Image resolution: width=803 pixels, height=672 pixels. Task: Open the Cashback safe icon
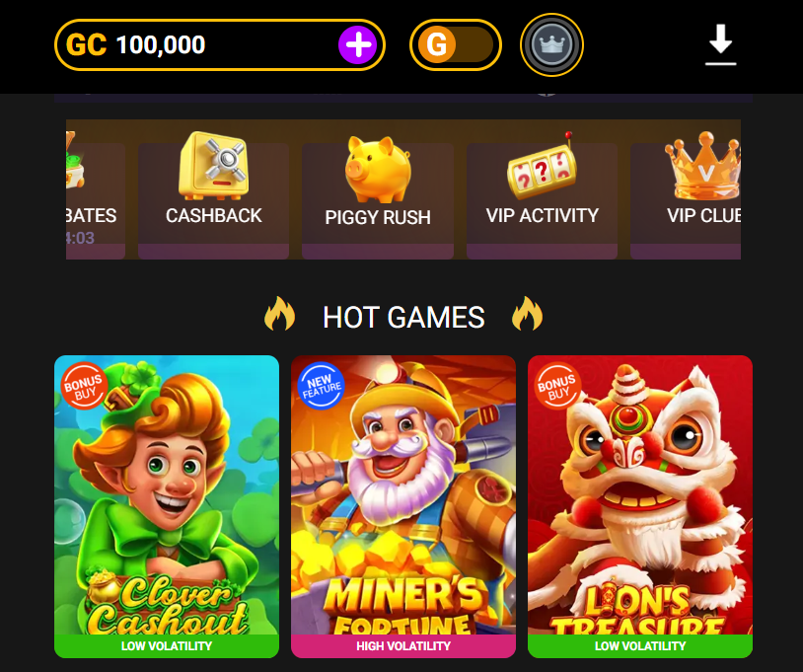click(214, 166)
